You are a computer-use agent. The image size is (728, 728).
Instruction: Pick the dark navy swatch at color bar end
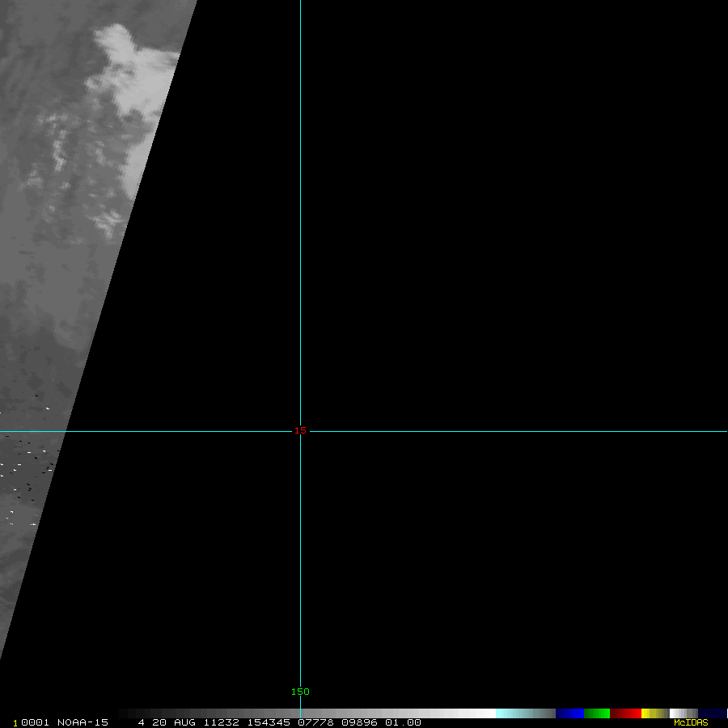(712, 713)
